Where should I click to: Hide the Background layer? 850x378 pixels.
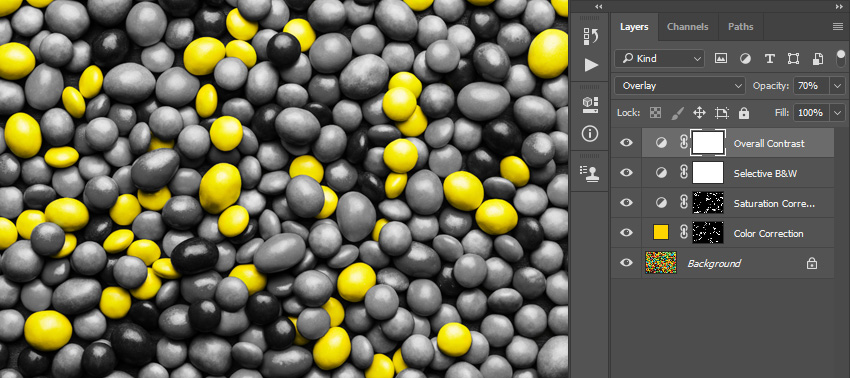click(x=626, y=263)
